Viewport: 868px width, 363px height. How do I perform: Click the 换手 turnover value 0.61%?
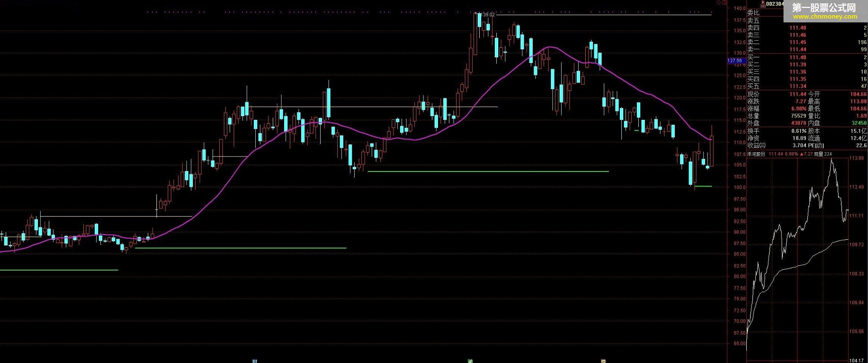tap(798, 131)
